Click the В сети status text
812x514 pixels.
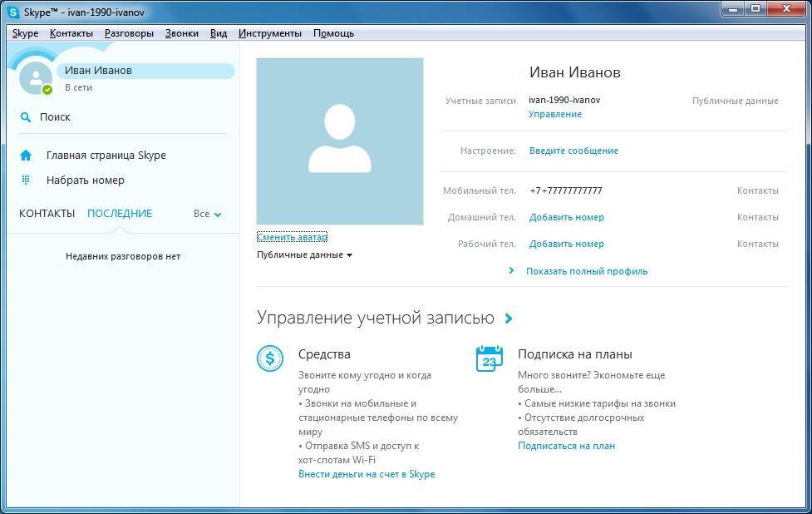[79, 87]
